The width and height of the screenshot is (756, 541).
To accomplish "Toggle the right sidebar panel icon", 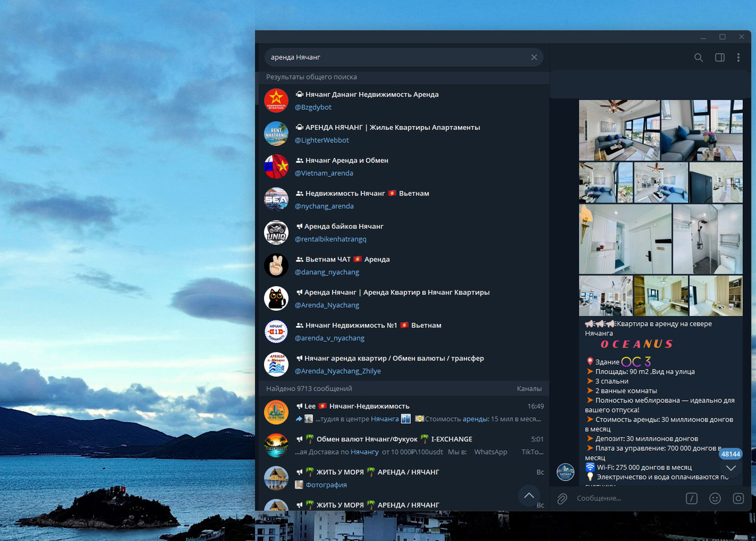I will (x=719, y=57).
